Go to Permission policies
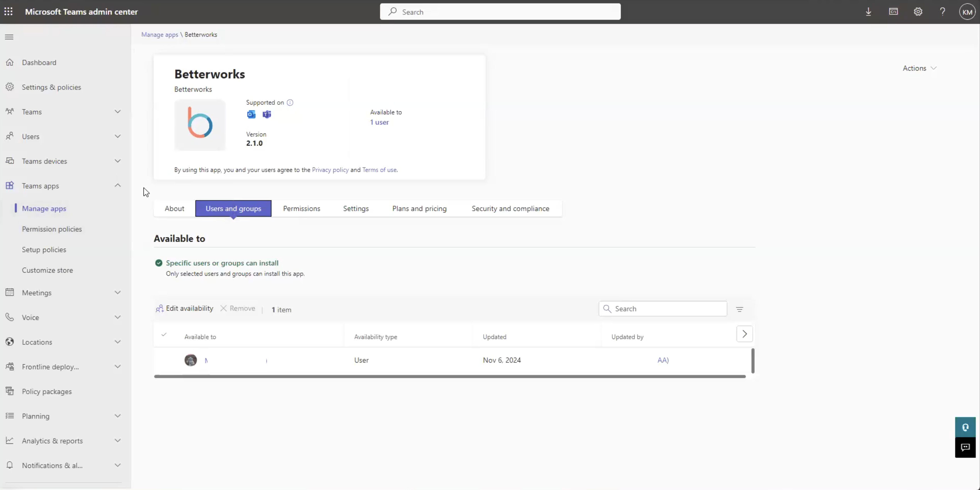The width and height of the screenshot is (980, 490). coord(52,229)
